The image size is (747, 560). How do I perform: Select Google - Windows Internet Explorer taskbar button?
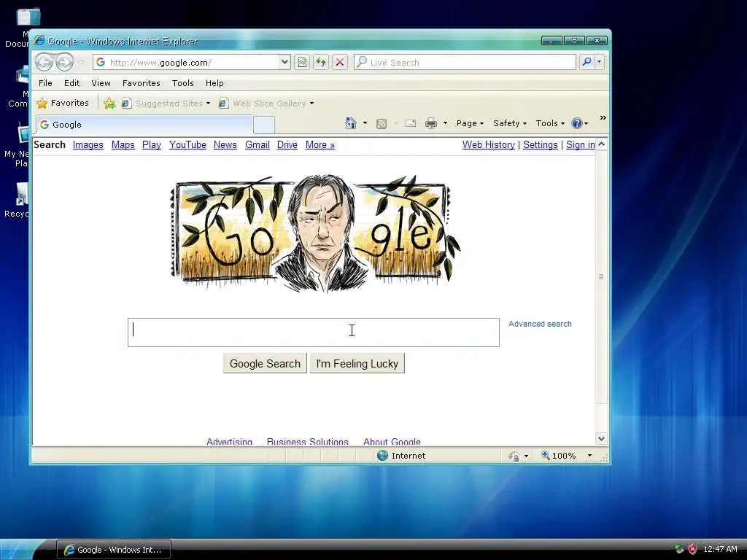tap(114, 550)
